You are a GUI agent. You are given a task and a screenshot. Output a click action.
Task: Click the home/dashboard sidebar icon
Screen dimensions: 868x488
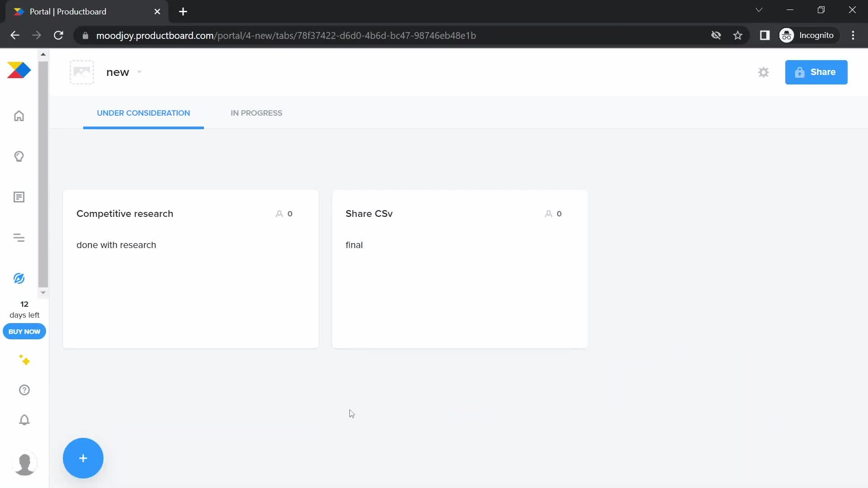pyautogui.click(x=19, y=116)
